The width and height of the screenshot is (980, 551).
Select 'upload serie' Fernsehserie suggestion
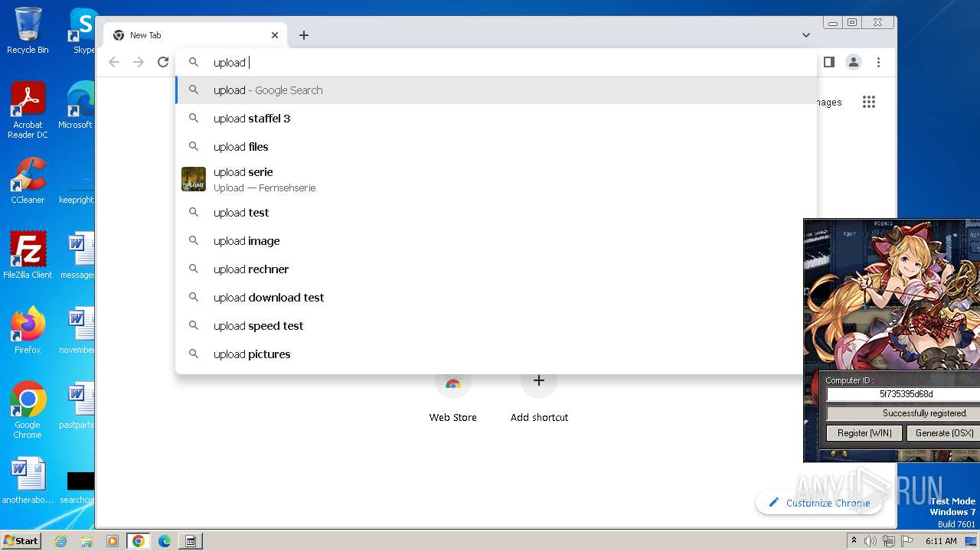tap(496, 179)
